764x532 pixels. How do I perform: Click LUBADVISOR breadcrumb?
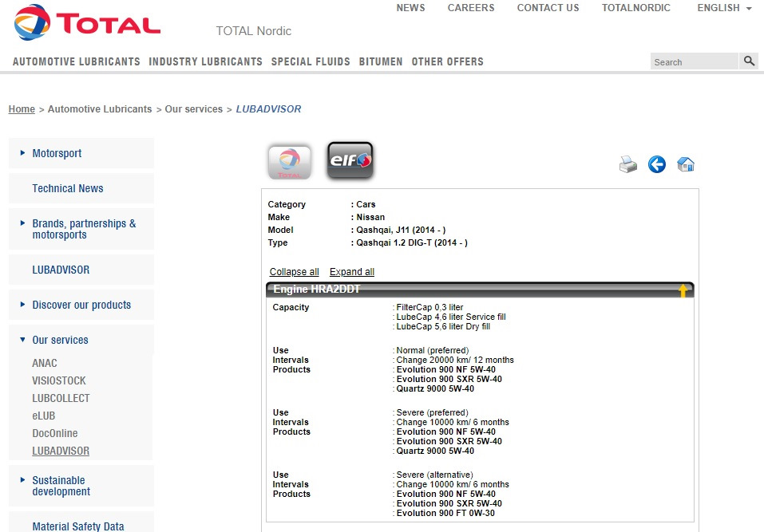point(268,109)
